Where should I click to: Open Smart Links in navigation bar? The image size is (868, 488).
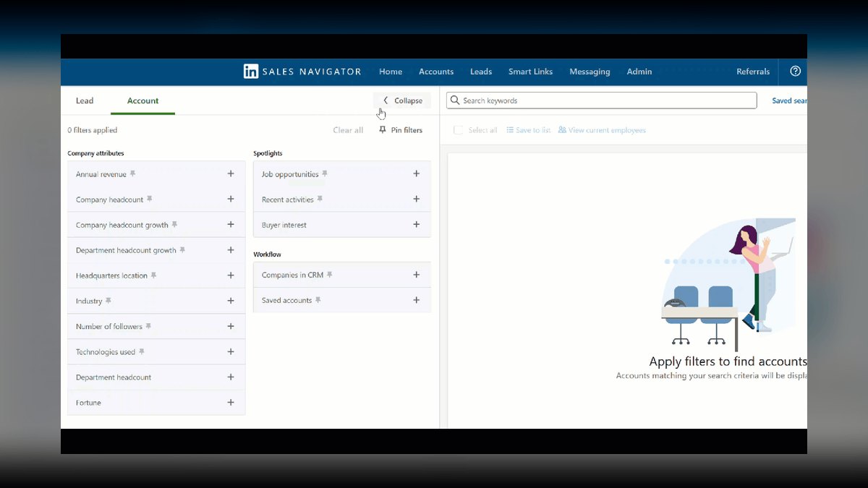point(530,72)
